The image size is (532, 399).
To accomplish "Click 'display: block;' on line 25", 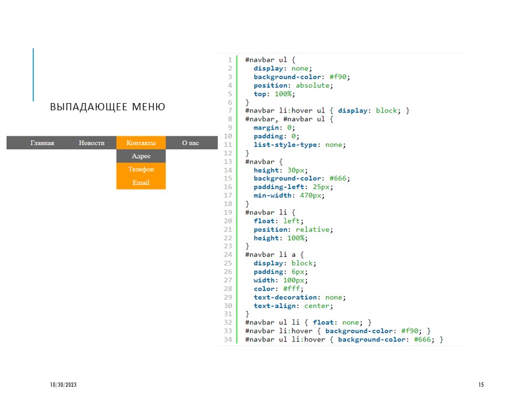I will (x=285, y=263).
